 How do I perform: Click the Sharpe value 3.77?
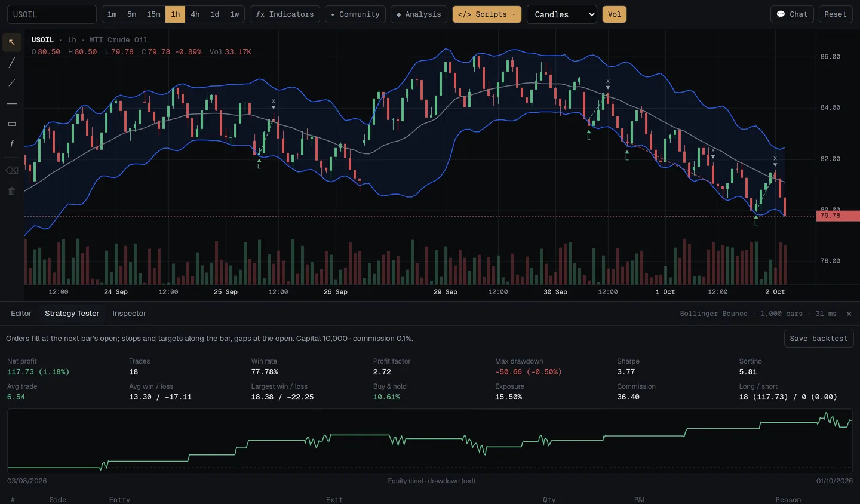pos(626,372)
